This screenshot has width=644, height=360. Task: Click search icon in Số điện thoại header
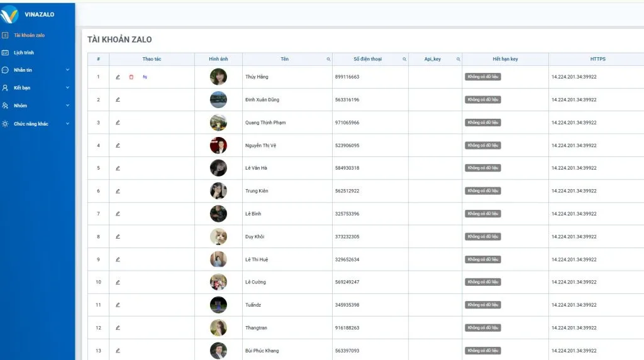pos(404,59)
